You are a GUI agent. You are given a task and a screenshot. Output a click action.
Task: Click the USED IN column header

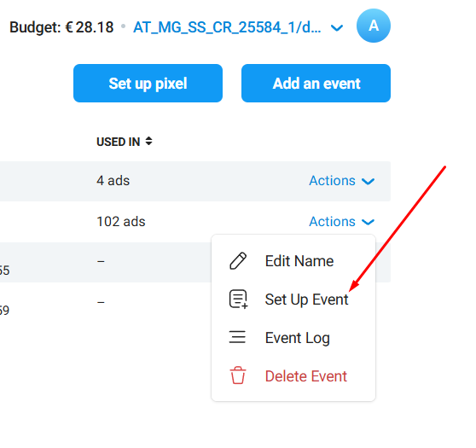118,142
